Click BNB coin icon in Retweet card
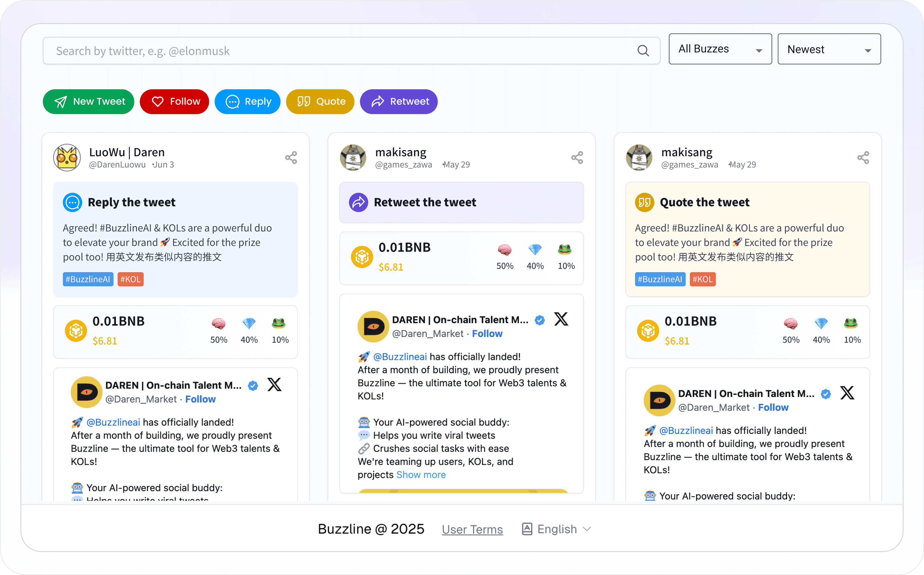This screenshot has height=575, width=924. pos(362,257)
